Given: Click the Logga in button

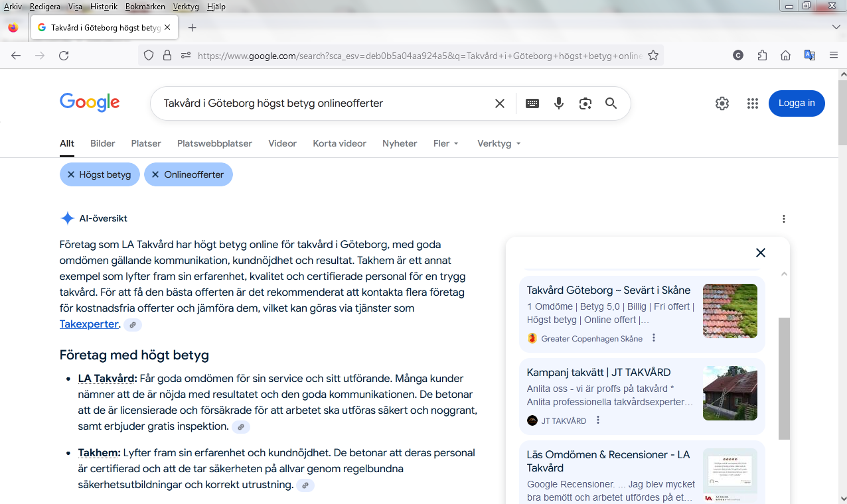Looking at the screenshot, I should pyautogui.click(x=797, y=103).
